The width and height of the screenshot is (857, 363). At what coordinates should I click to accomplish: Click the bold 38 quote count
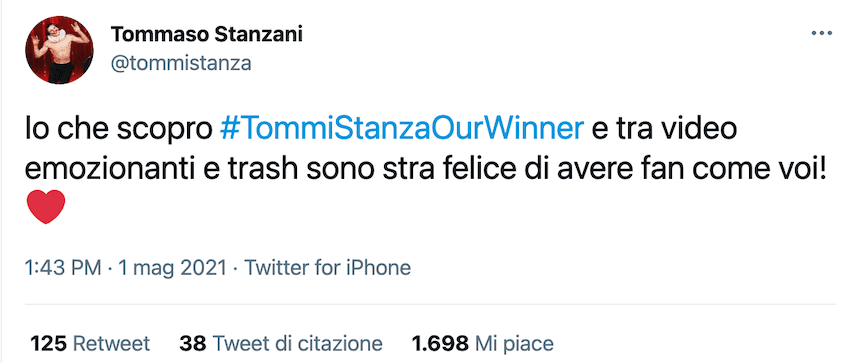pyautogui.click(x=193, y=343)
